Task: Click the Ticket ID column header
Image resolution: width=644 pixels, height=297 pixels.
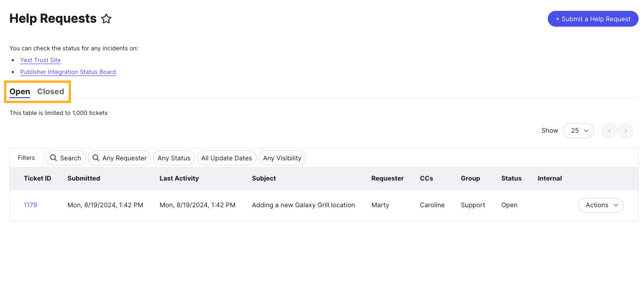Action: (x=38, y=179)
